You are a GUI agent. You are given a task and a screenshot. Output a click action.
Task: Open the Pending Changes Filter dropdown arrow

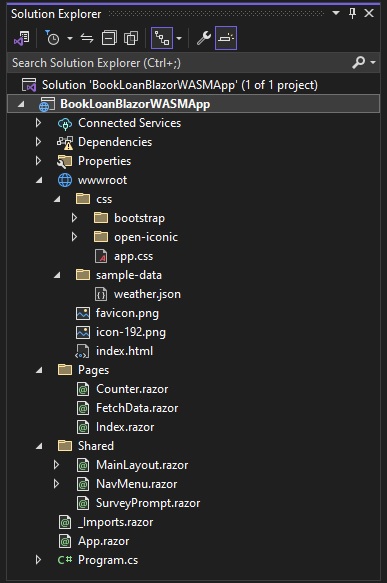click(x=70, y=38)
